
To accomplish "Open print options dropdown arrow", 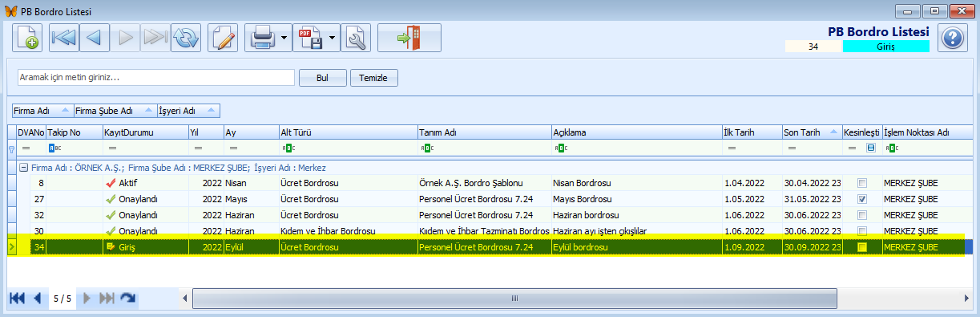I will tap(284, 38).
